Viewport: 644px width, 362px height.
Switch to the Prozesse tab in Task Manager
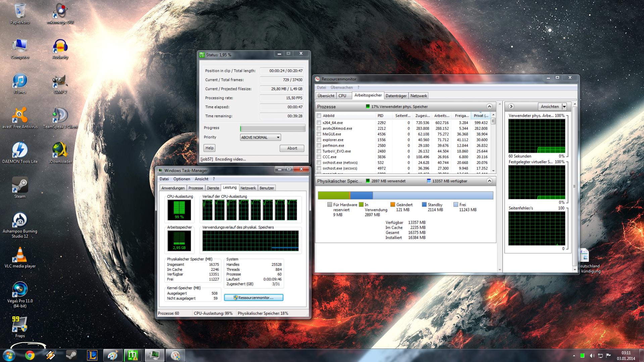point(196,188)
